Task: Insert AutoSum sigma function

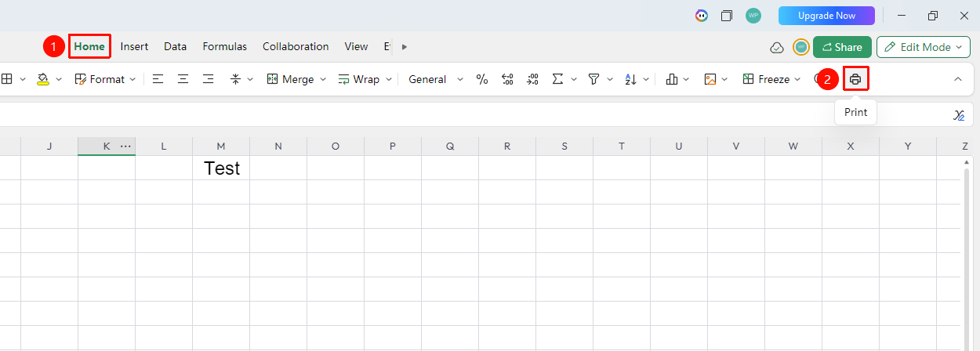Action: [558, 79]
